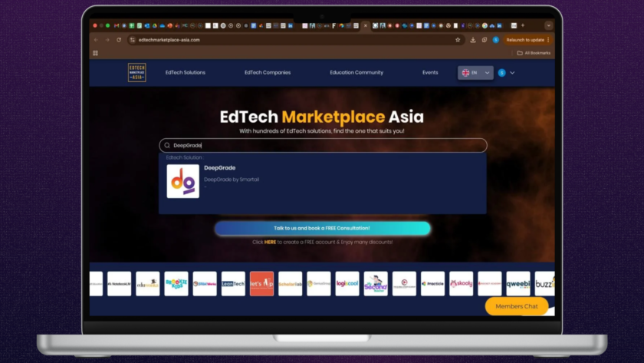Go back to the previous page

(96, 40)
